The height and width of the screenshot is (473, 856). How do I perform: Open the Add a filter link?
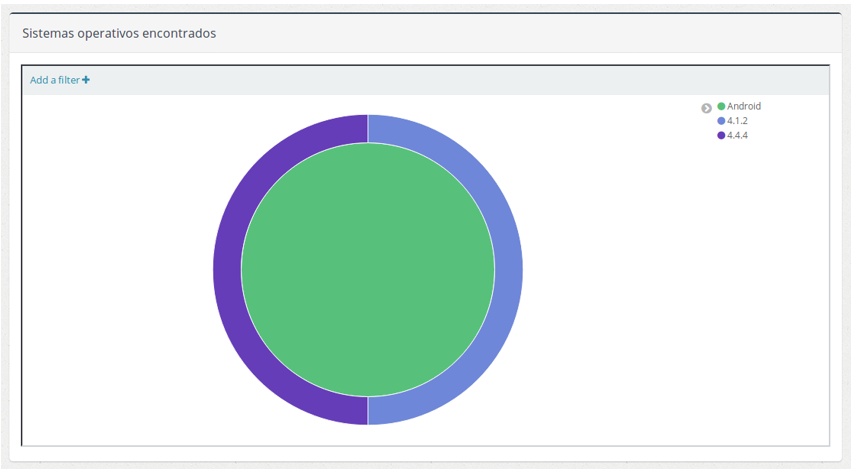pos(55,80)
